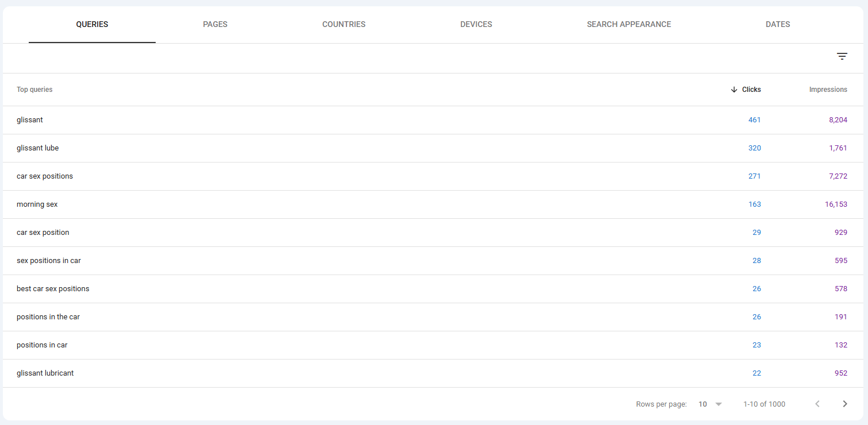Open the Devices tab

[x=476, y=24]
